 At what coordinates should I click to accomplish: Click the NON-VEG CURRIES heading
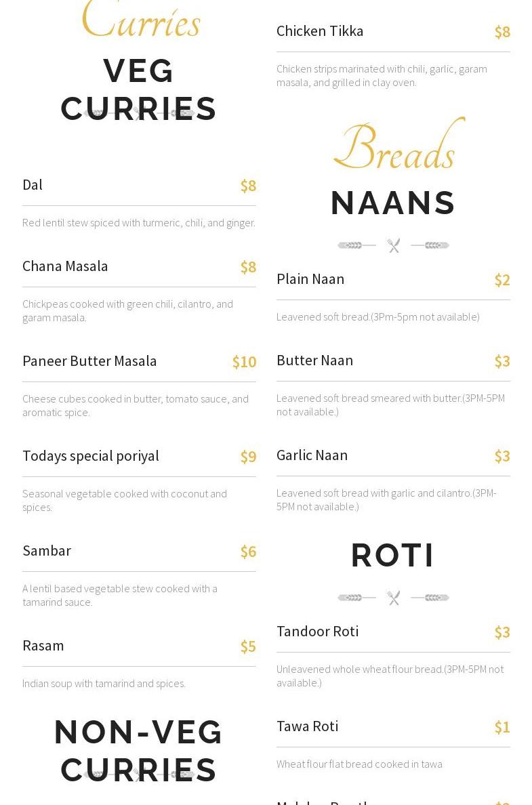coord(138,751)
